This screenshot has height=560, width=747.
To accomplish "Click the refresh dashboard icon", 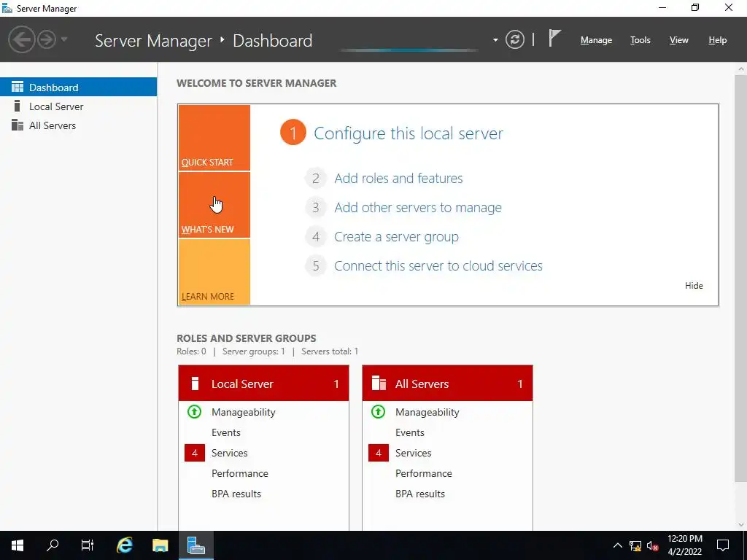I will (515, 39).
